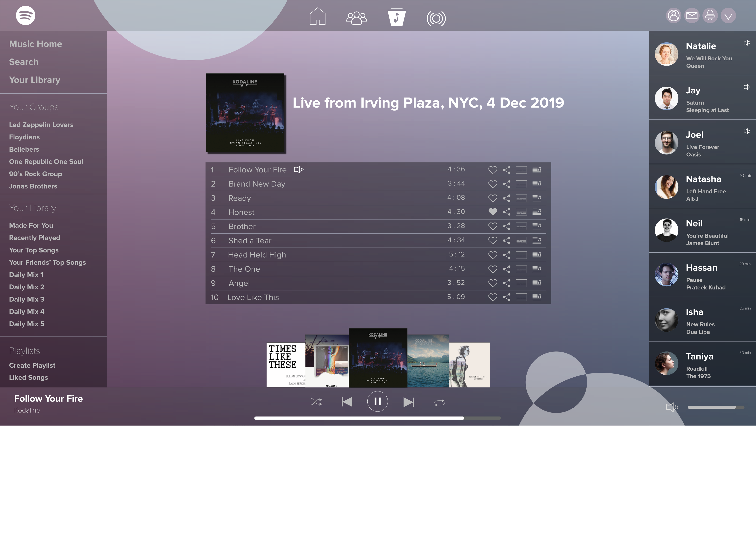The height and width of the screenshot is (535, 756).
Task: Open the friends group icon in top bar
Action: point(356,18)
